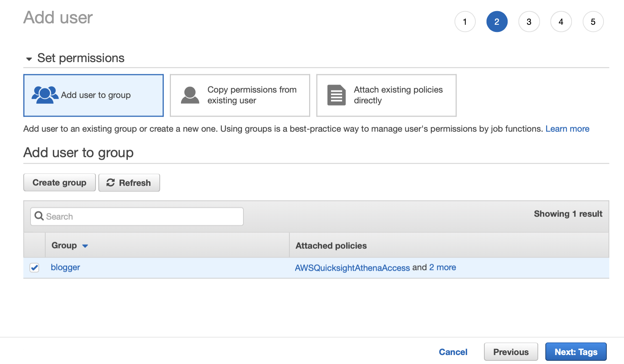Proceed with Next: Tags button
The image size is (624, 364).
(x=576, y=352)
